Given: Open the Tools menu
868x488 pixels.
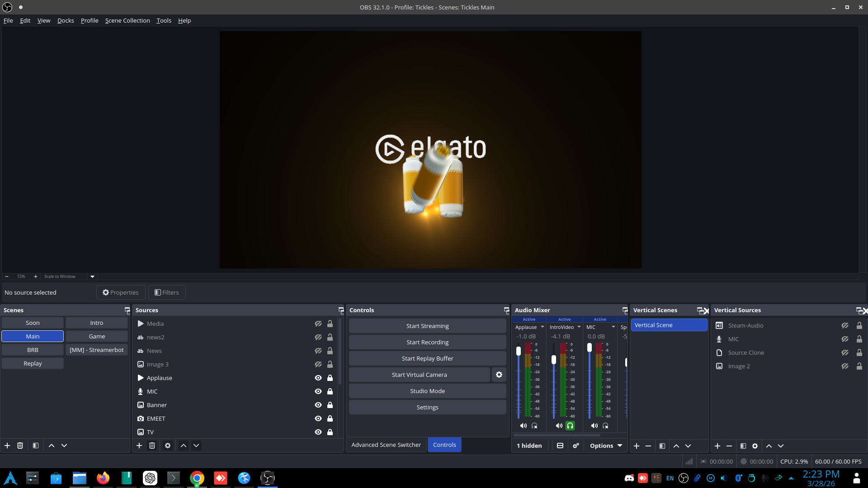Looking at the screenshot, I should coord(164,20).
